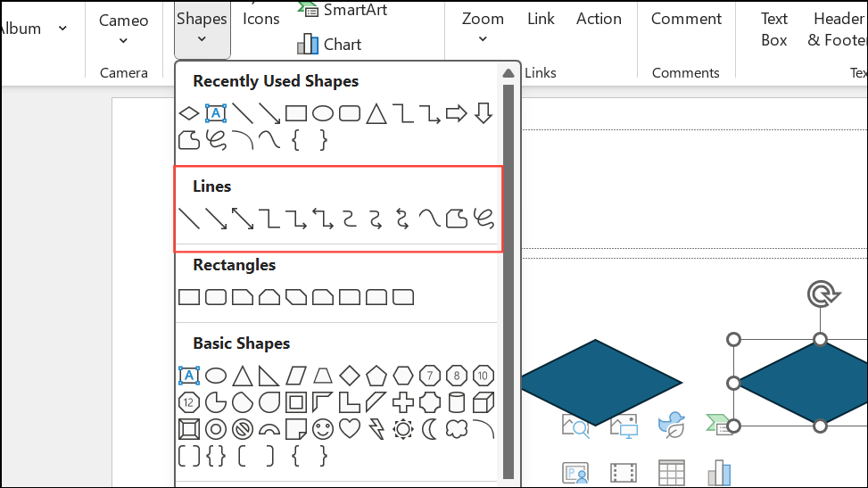Select the Double Brace in Basic Shapes
868x488 pixels.
click(216, 456)
